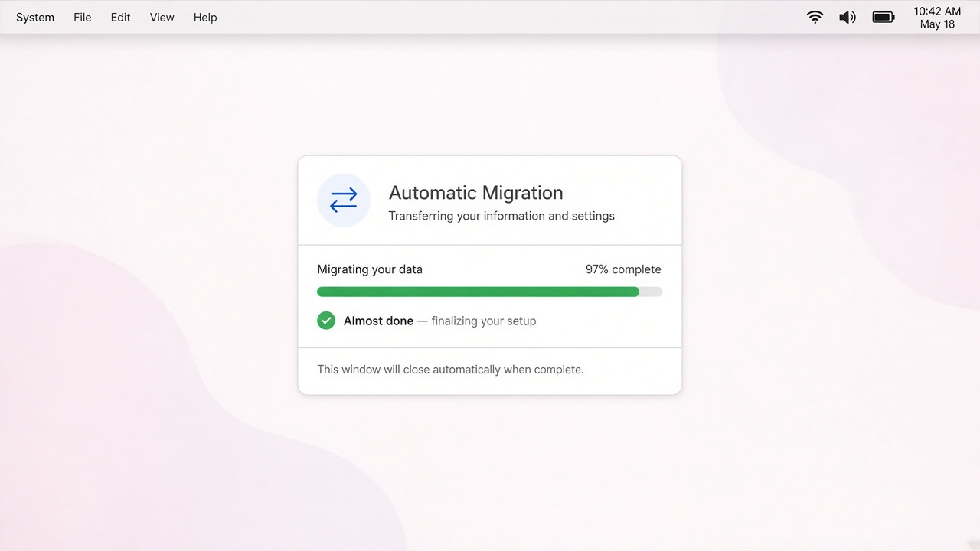980x551 pixels.
Task: Click the volume speaker icon
Action: 848,17
